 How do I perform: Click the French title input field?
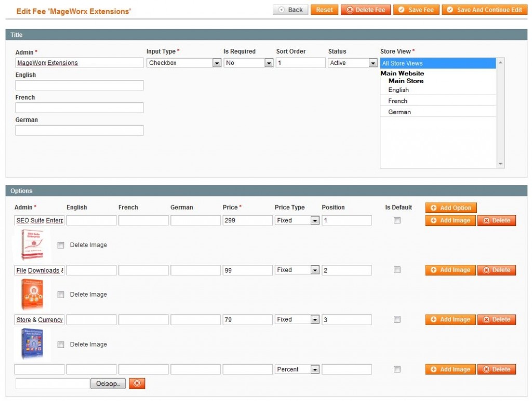79,108
